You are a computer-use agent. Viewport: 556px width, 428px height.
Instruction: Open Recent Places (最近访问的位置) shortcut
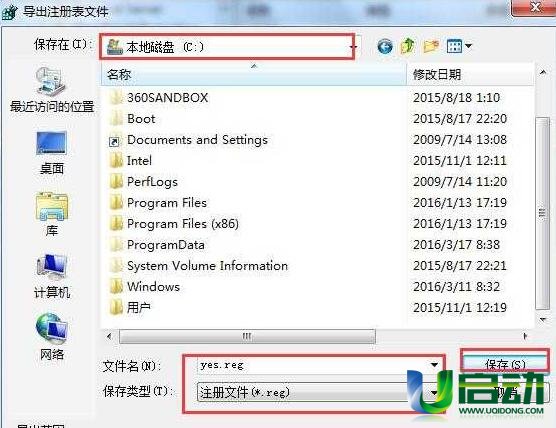click(52, 90)
